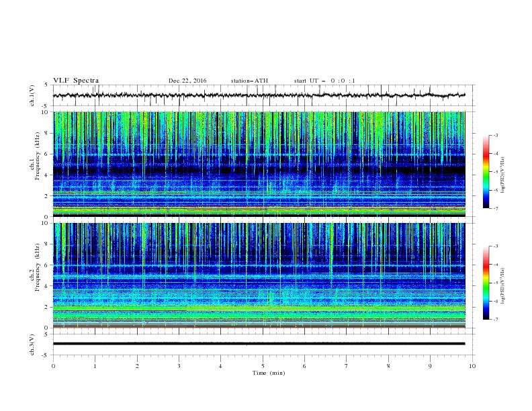The width and height of the screenshot is (532, 411).
Task: Click the "Time (min)" x-axis label
Action: pos(269,373)
